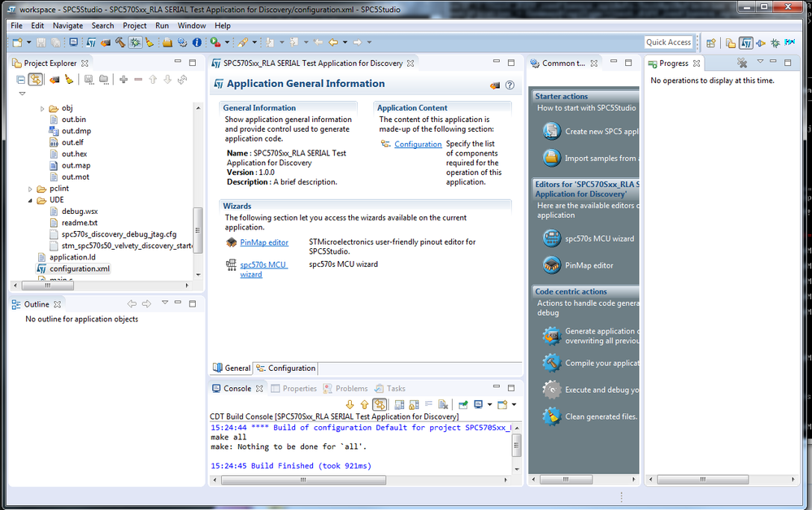Click the Console horizontal scrollbar thumb
Image resolution: width=812 pixels, height=510 pixels.
click(x=303, y=481)
